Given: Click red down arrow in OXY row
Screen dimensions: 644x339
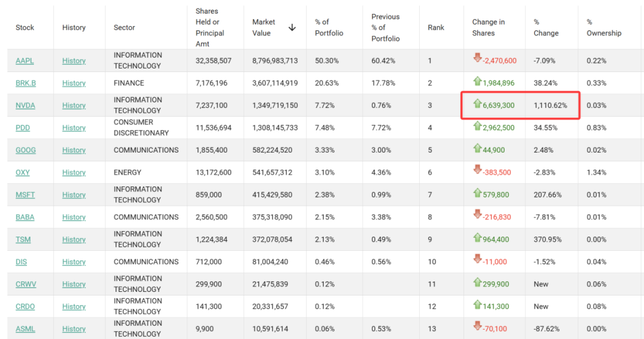Looking at the screenshot, I should tap(477, 170).
